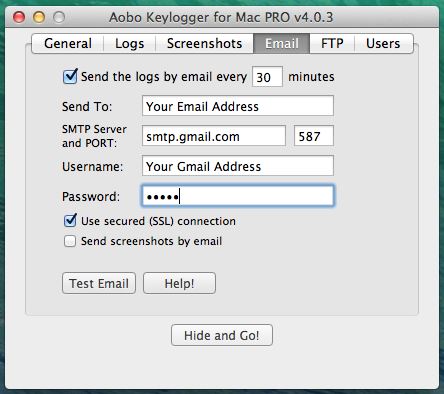
Task: Click the Test Email button
Action: pos(99,283)
